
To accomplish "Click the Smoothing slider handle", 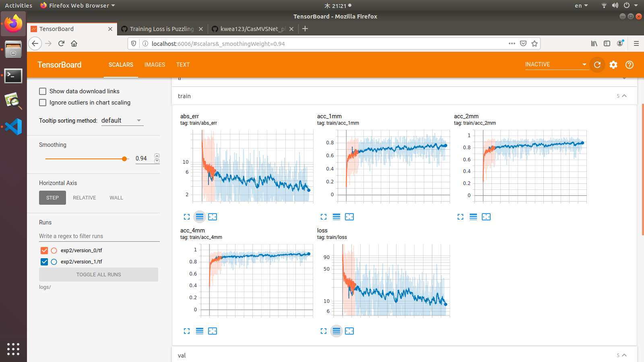I will click(124, 159).
